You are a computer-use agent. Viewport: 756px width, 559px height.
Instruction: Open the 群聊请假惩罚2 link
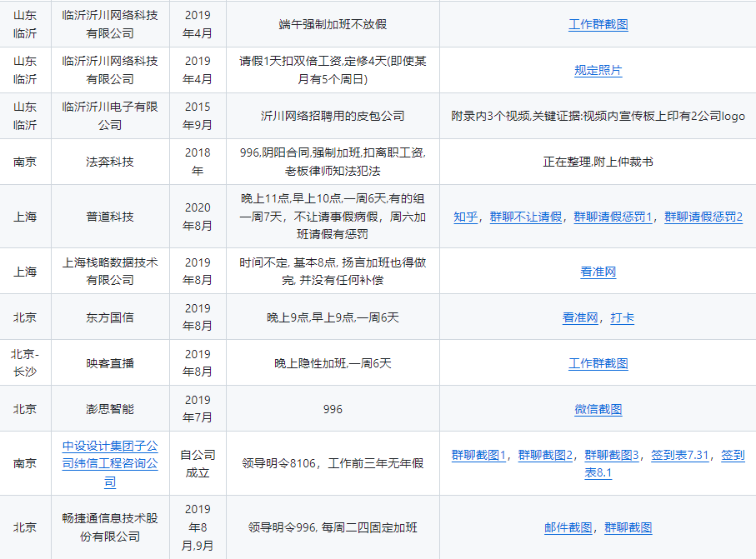coord(703,217)
